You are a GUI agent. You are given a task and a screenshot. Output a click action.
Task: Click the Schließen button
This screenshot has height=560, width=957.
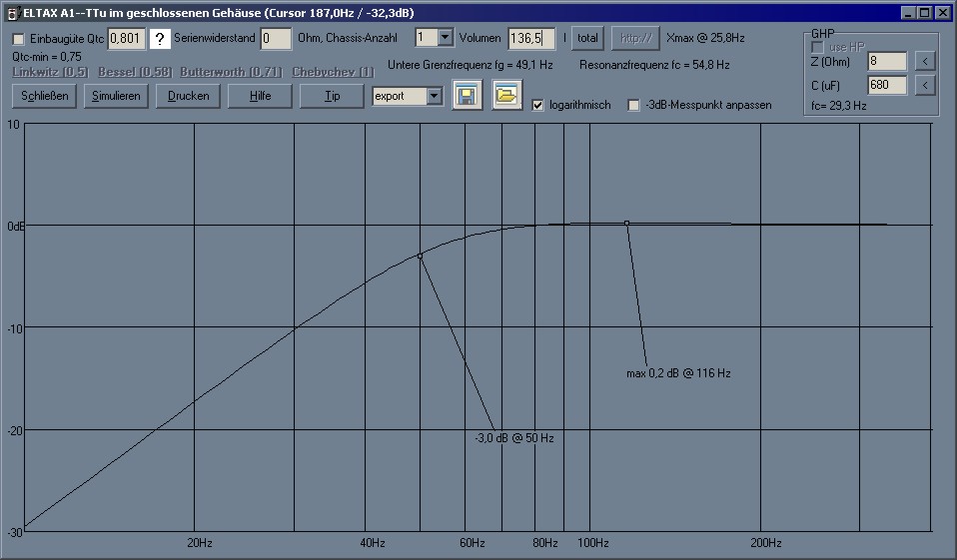pos(45,96)
